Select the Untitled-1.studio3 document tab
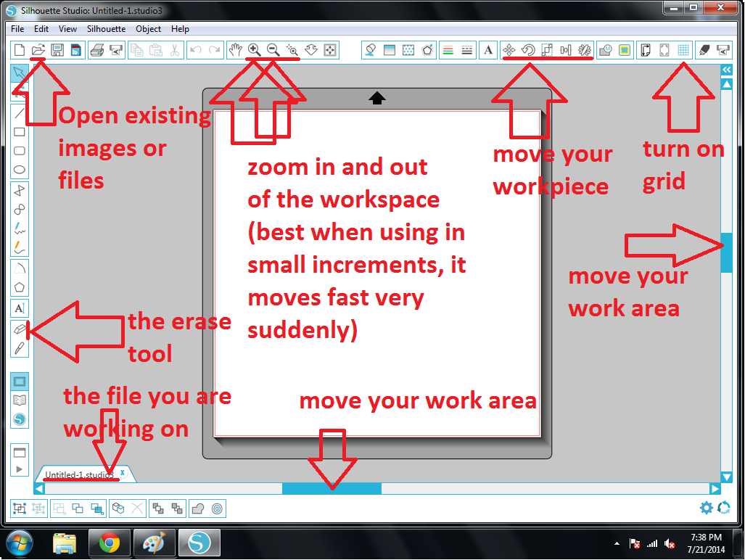Image resolution: width=745 pixels, height=560 pixels. coord(79,474)
